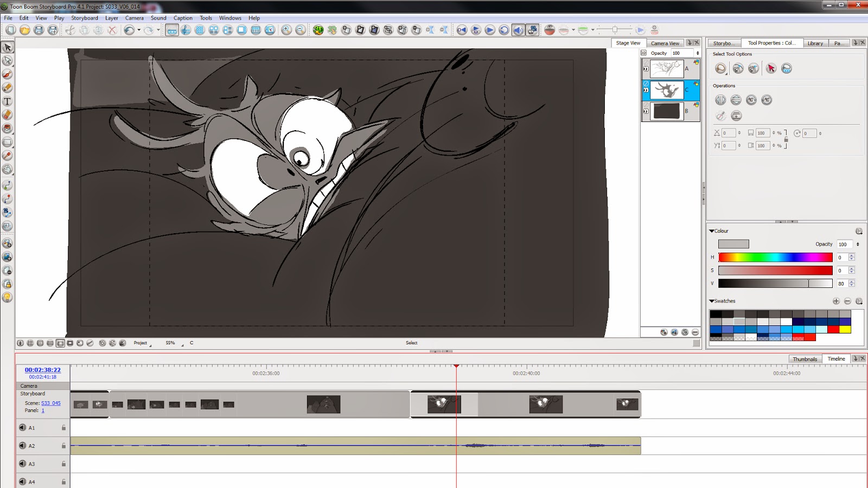Image resolution: width=868 pixels, height=488 pixels.
Task: Switch to the Thumbnails tab
Action: coord(805,359)
